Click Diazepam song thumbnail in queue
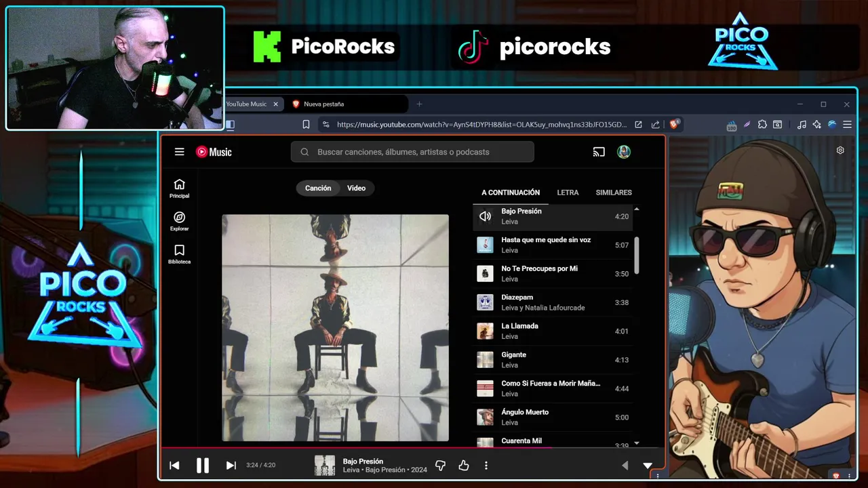Viewport: 868px width, 488px height. (x=485, y=302)
